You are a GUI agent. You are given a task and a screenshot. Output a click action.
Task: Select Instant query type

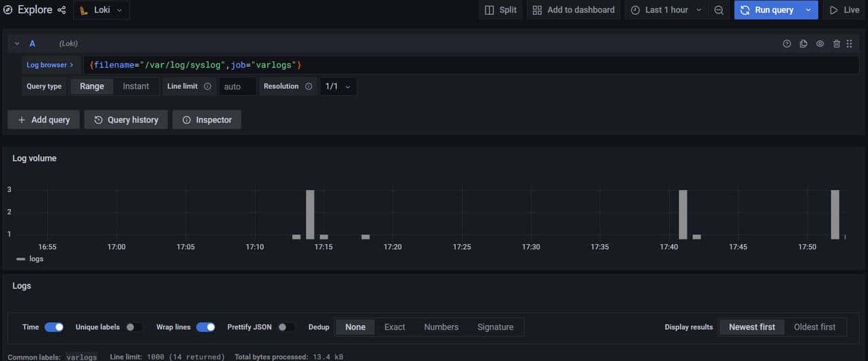tap(136, 86)
